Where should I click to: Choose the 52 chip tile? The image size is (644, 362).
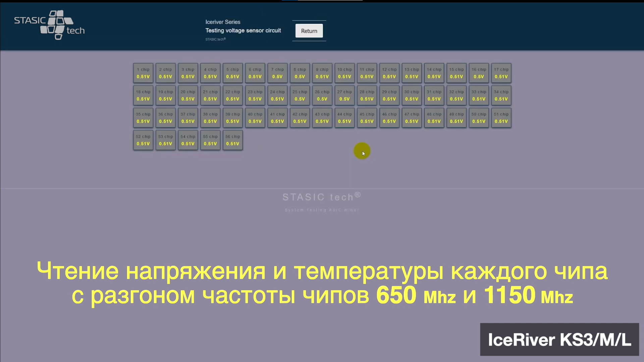click(143, 140)
